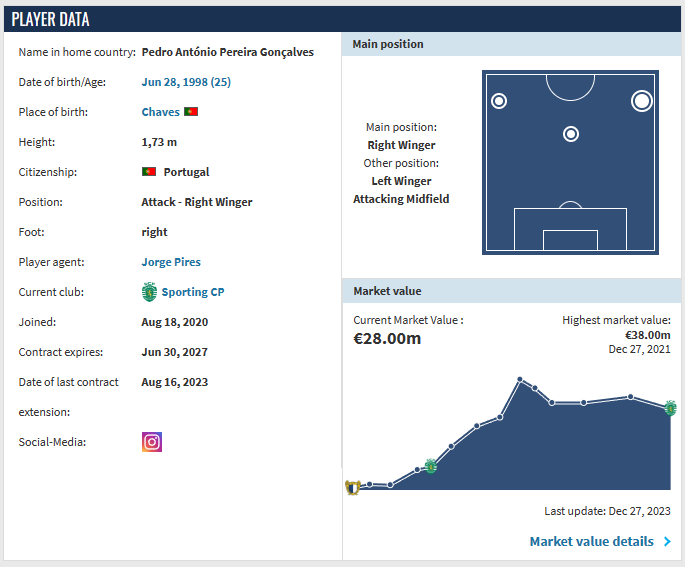Screen dimensions: 685x567
Task: Open the Market value details link
Action: [x=591, y=542]
